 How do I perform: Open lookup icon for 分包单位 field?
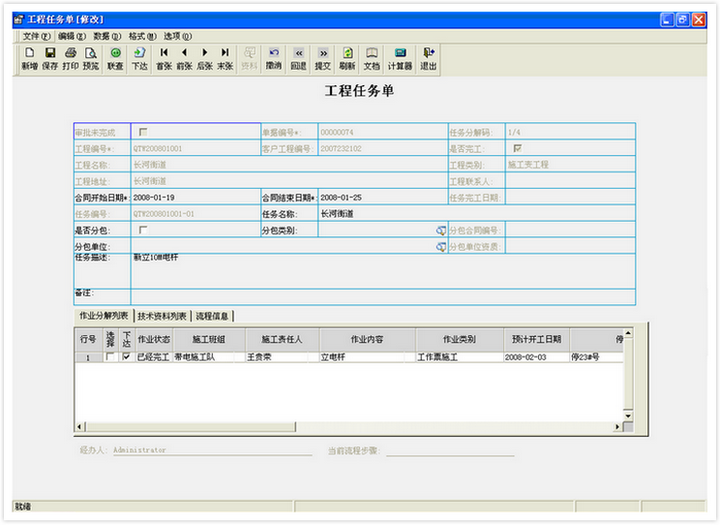tap(441, 247)
